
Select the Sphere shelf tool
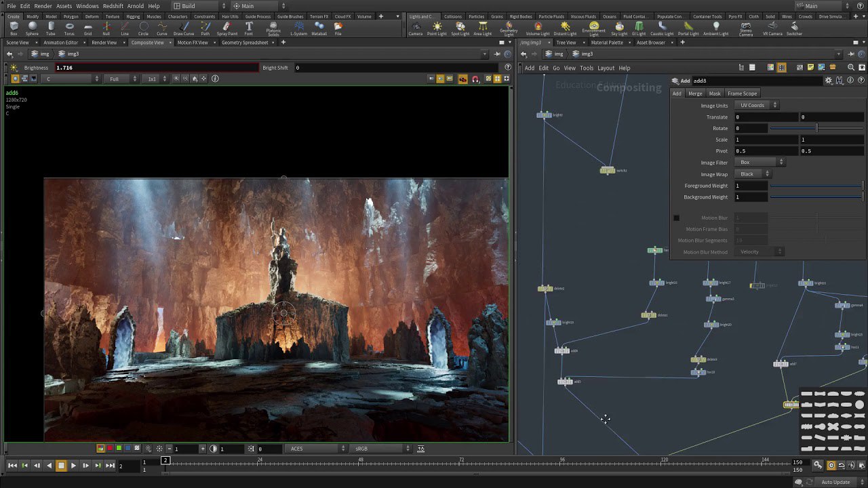coord(32,28)
